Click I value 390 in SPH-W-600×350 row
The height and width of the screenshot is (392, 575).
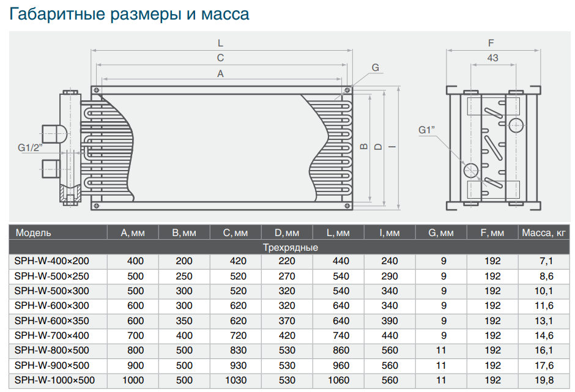[x=390, y=321]
